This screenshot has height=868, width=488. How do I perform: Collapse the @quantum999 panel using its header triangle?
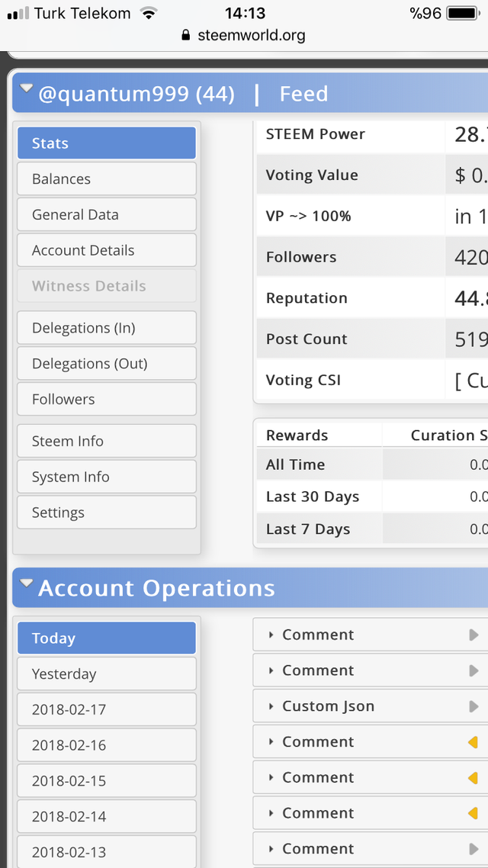click(27, 90)
